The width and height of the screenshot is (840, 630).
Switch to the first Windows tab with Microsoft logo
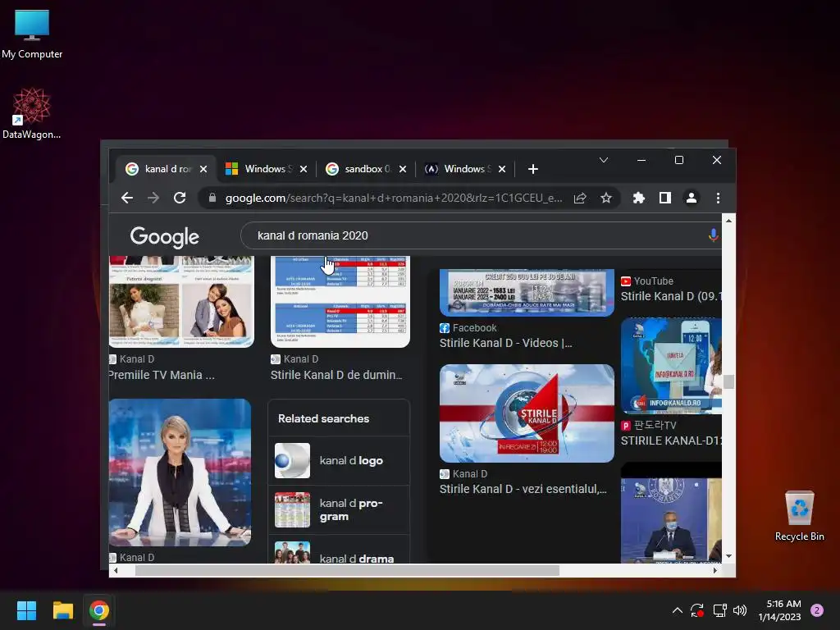point(266,169)
